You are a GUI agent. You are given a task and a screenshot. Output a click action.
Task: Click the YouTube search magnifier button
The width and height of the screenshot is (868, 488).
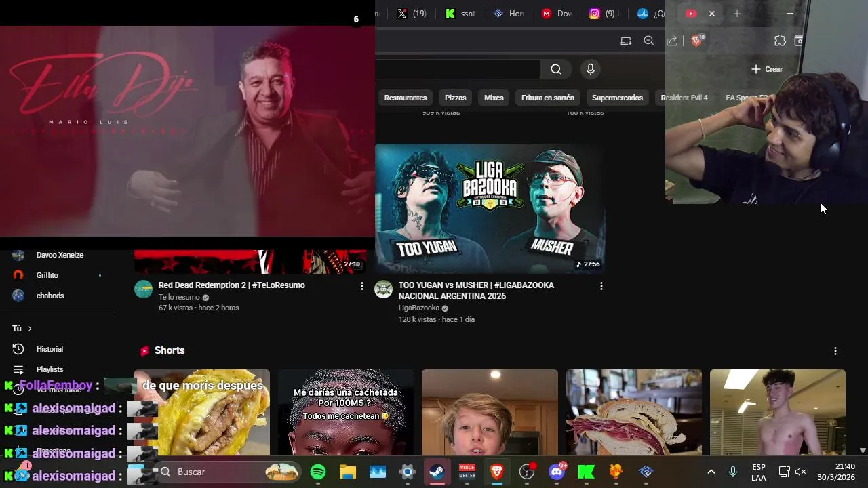[556, 69]
